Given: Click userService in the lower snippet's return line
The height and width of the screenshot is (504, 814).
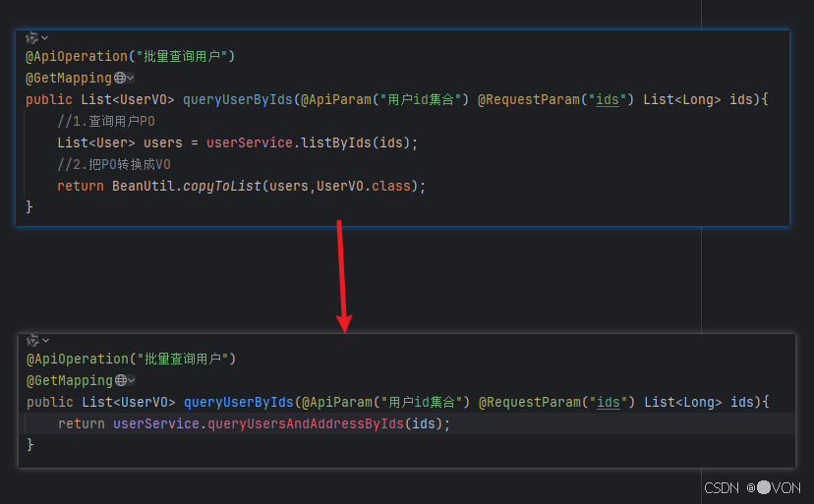Looking at the screenshot, I should (156, 423).
